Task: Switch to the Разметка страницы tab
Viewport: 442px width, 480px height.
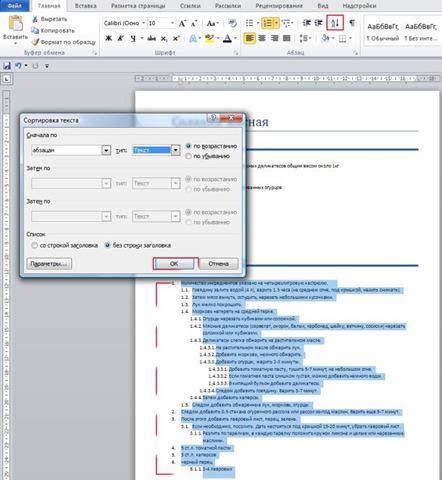Action: pos(138,6)
